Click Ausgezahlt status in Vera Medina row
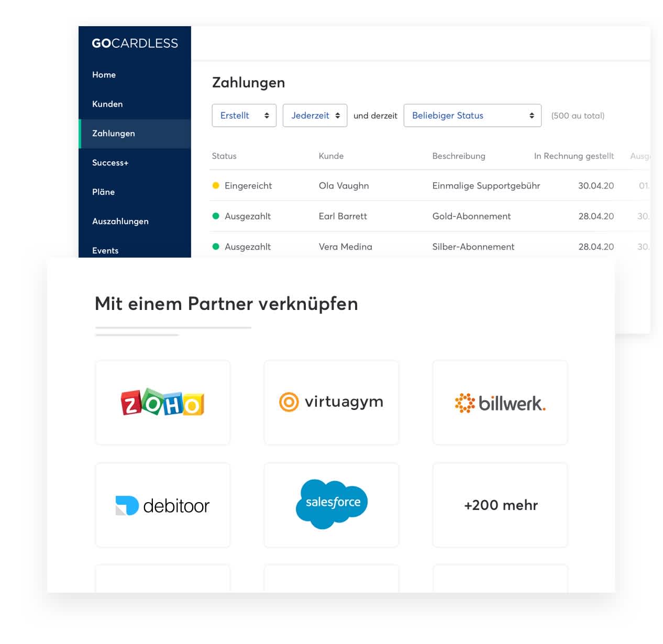The height and width of the screenshot is (644, 663). [x=248, y=247]
